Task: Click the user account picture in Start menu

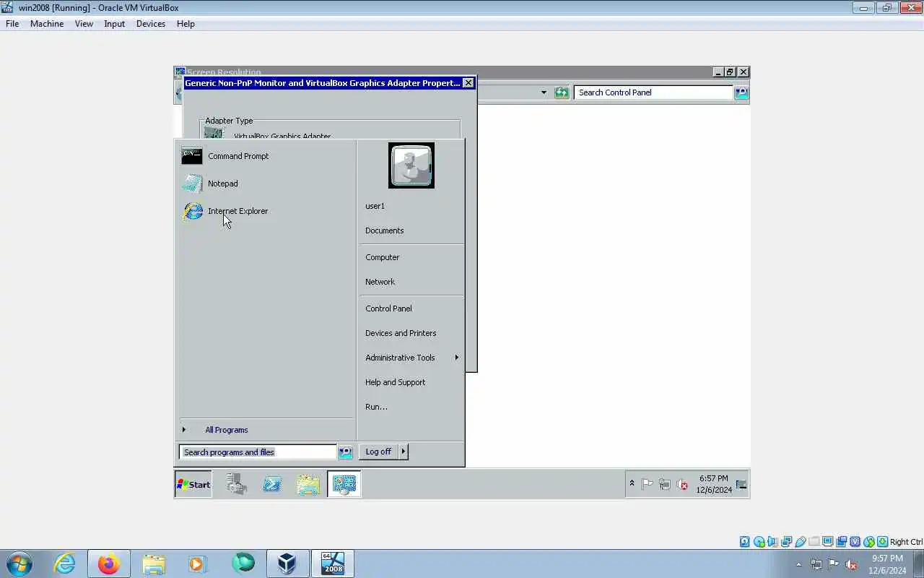Action: [x=411, y=165]
